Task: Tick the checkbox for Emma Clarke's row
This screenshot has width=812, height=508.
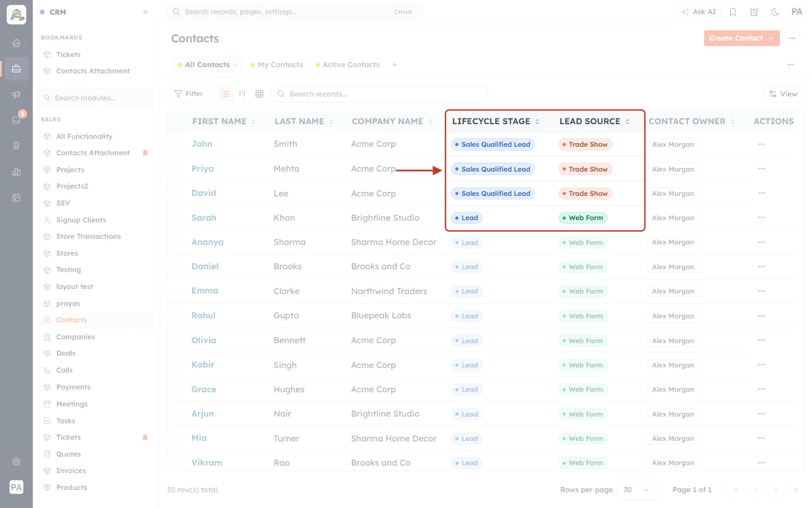Action: pyautogui.click(x=176, y=291)
